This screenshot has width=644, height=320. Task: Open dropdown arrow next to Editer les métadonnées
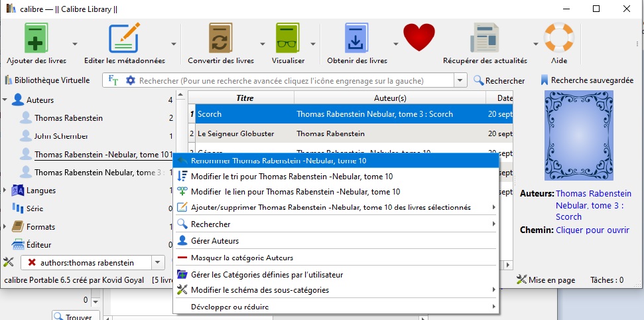coord(174,44)
